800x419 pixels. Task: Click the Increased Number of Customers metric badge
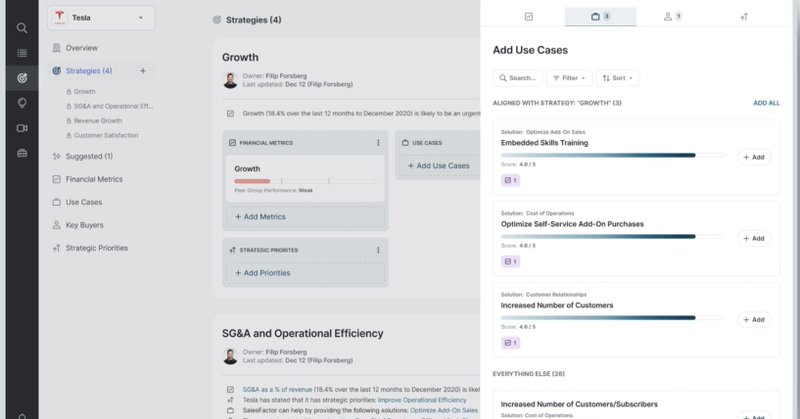(510, 342)
